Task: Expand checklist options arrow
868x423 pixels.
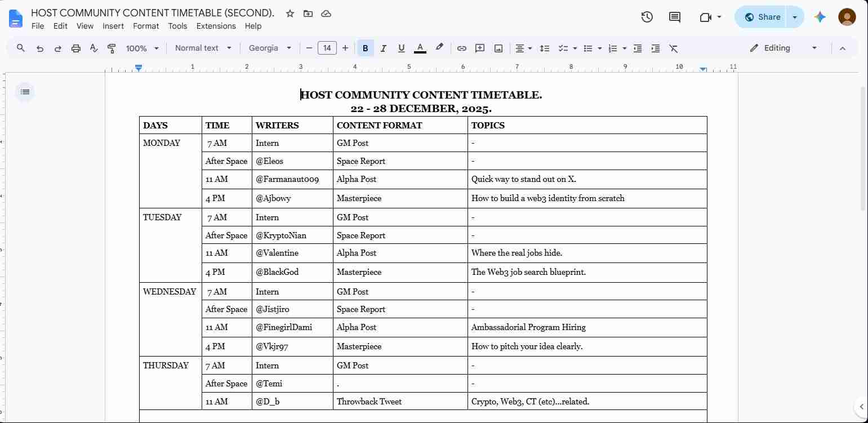Action: (x=575, y=48)
